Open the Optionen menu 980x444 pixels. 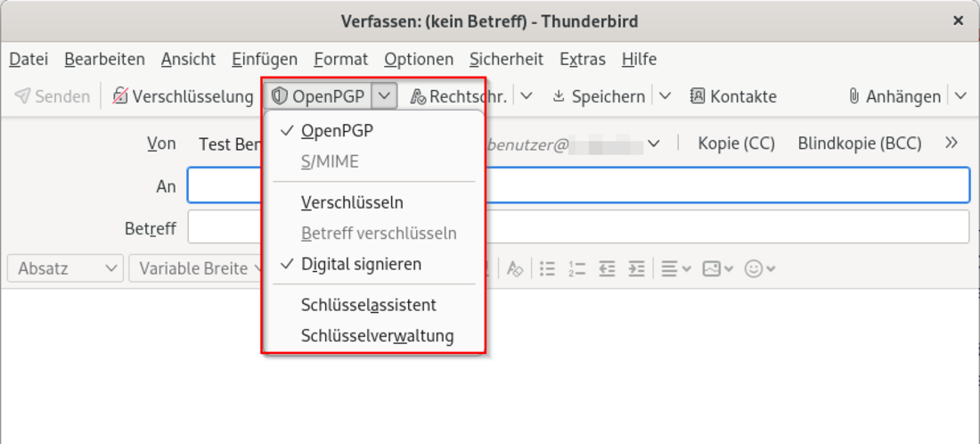(419, 60)
